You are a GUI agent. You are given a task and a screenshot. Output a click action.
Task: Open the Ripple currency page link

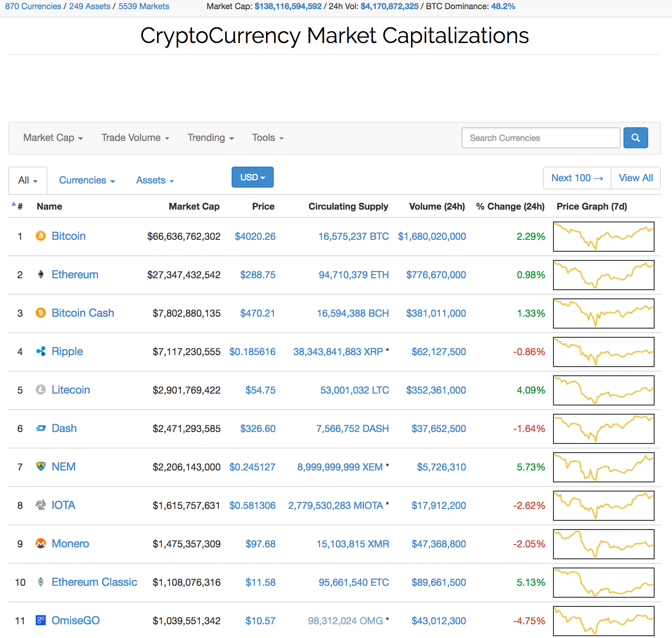67,351
